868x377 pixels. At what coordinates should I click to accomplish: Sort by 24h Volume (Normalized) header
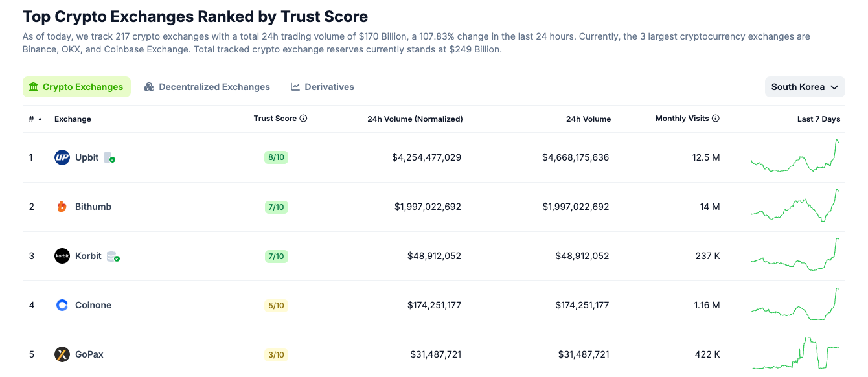(415, 119)
